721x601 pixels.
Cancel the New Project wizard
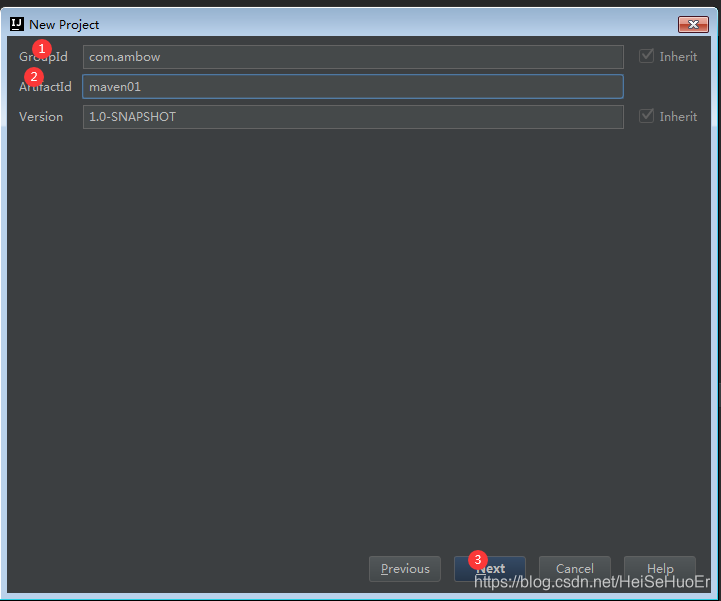575,569
